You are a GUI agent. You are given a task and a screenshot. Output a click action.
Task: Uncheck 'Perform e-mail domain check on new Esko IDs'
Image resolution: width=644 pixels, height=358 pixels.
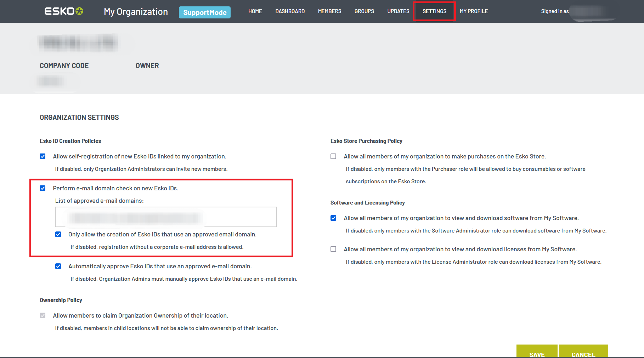tap(43, 188)
